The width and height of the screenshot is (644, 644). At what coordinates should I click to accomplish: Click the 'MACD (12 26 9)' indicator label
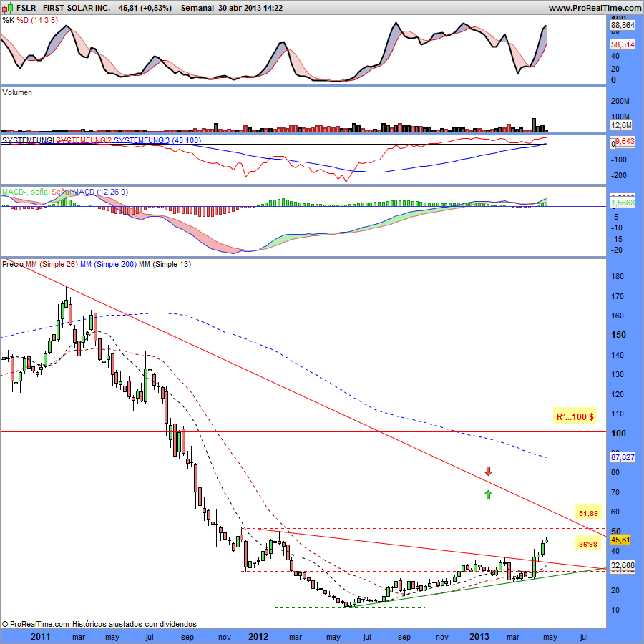coord(100,192)
